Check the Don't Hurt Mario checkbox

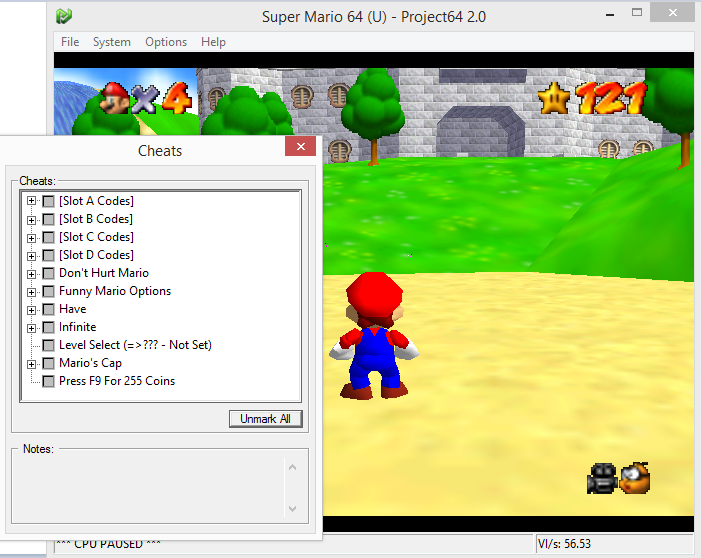tap(48, 273)
